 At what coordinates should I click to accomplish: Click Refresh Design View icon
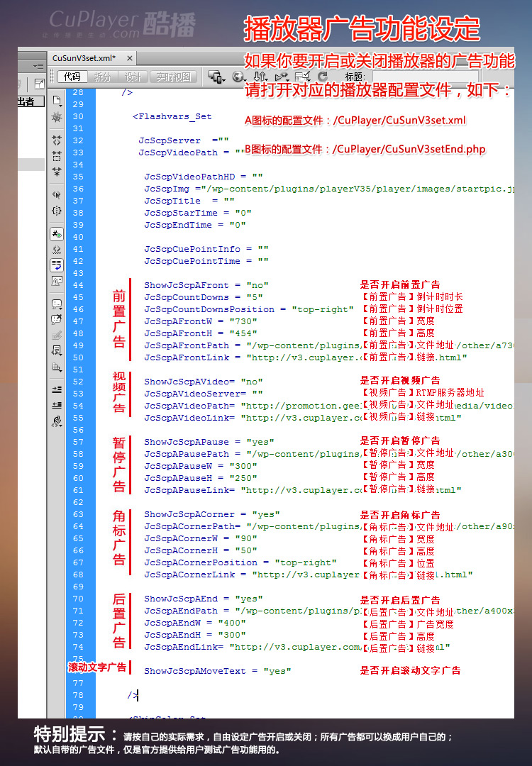click(323, 76)
